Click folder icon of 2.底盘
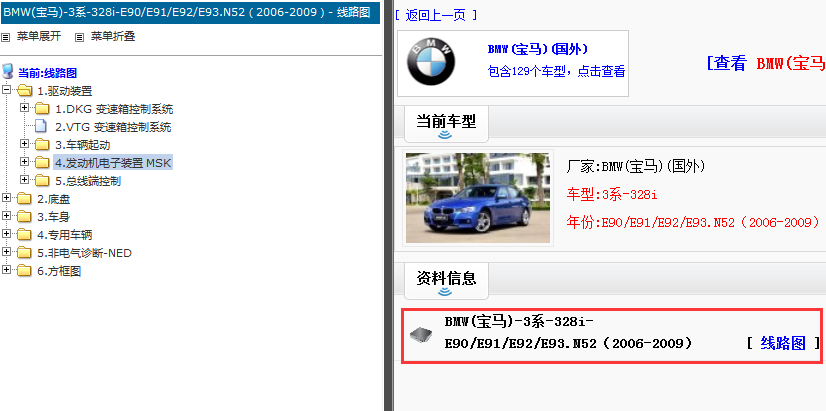Image resolution: width=826 pixels, height=411 pixels. click(x=24, y=199)
